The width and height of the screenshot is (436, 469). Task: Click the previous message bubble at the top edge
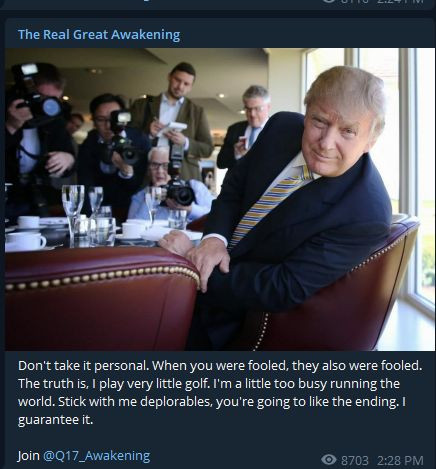tap(218, 5)
